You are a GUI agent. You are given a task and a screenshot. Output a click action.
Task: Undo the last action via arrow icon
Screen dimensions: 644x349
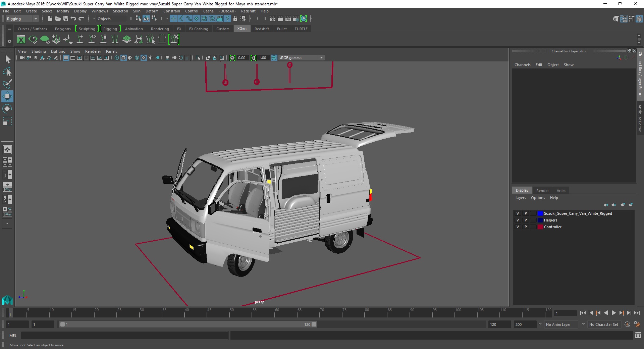pos(73,19)
